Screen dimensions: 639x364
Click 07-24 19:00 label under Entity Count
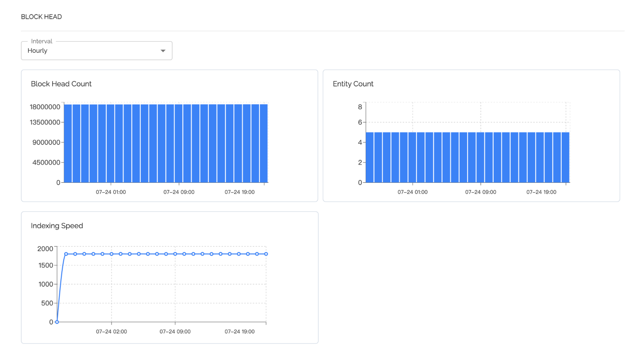[541, 192]
